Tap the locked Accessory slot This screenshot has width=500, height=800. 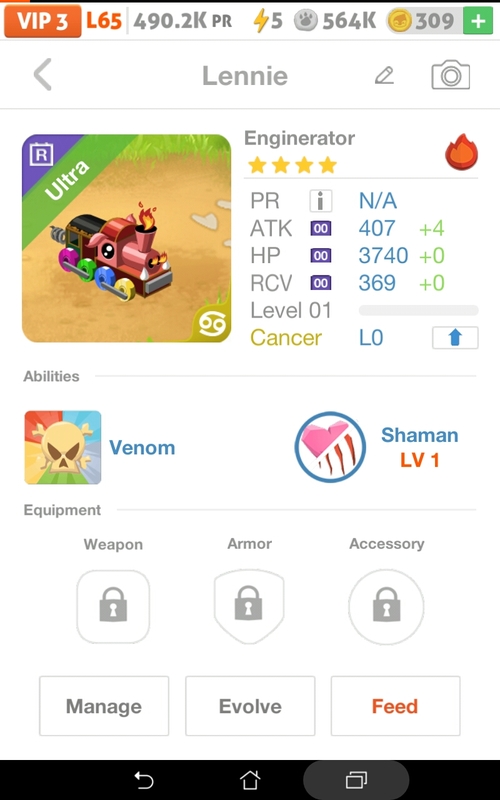point(386,607)
